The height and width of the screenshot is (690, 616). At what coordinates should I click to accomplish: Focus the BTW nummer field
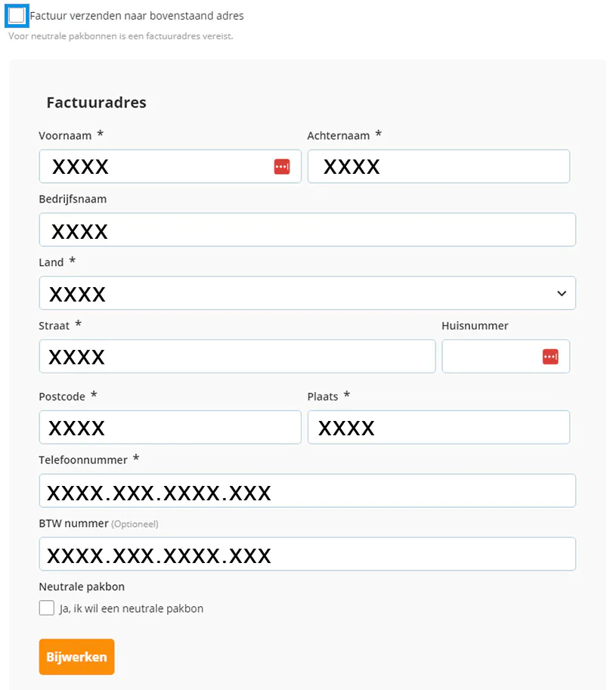point(307,554)
